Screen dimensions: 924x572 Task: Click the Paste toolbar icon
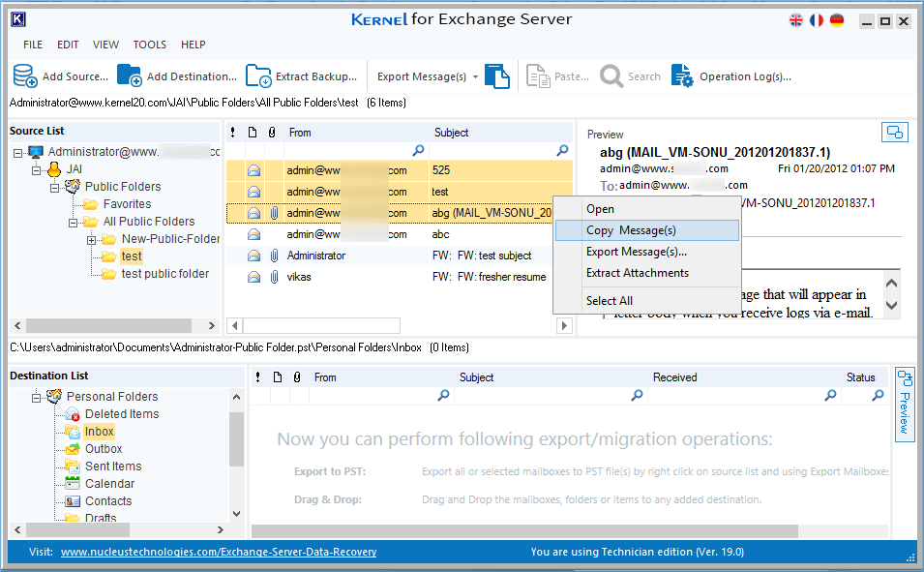coord(537,76)
